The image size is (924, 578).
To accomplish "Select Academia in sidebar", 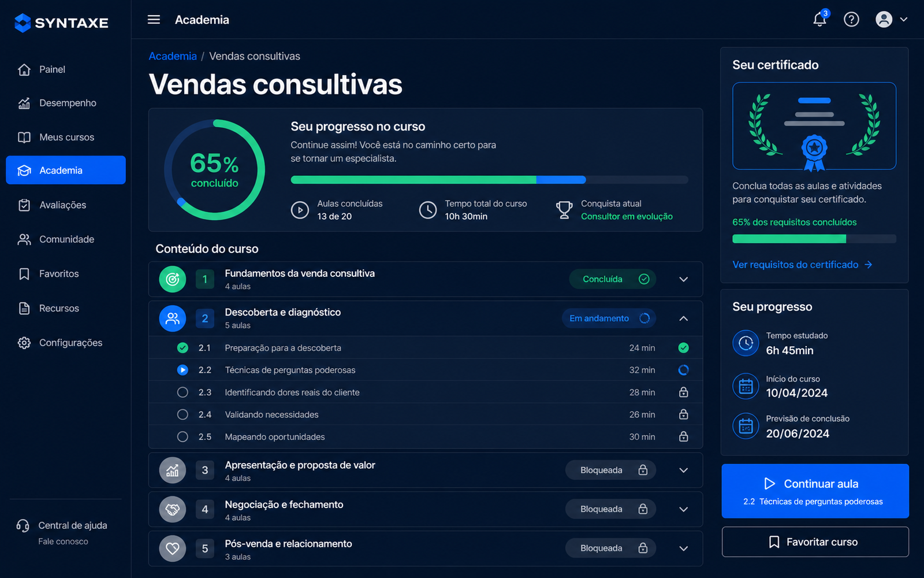I will tap(65, 170).
